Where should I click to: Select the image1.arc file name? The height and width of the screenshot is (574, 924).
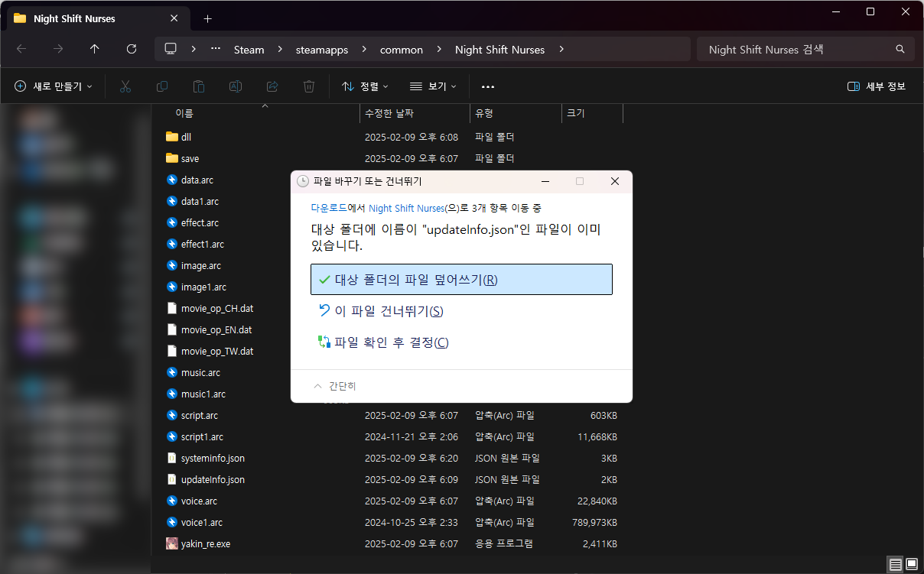203,287
